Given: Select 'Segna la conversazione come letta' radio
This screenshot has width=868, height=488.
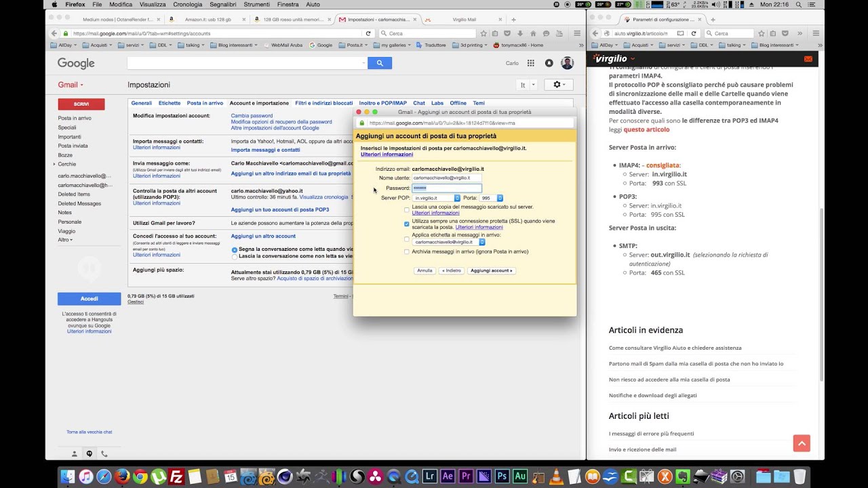Looking at the screenshot, I should (235, 249).
